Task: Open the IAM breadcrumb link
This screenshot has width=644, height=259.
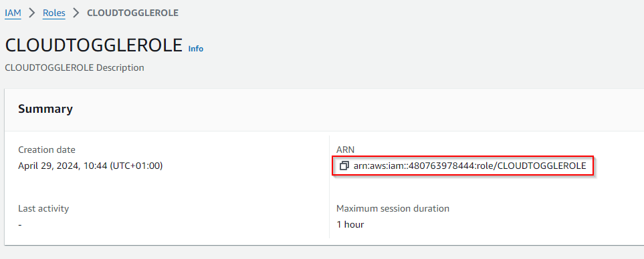Action: coord(13,13)
